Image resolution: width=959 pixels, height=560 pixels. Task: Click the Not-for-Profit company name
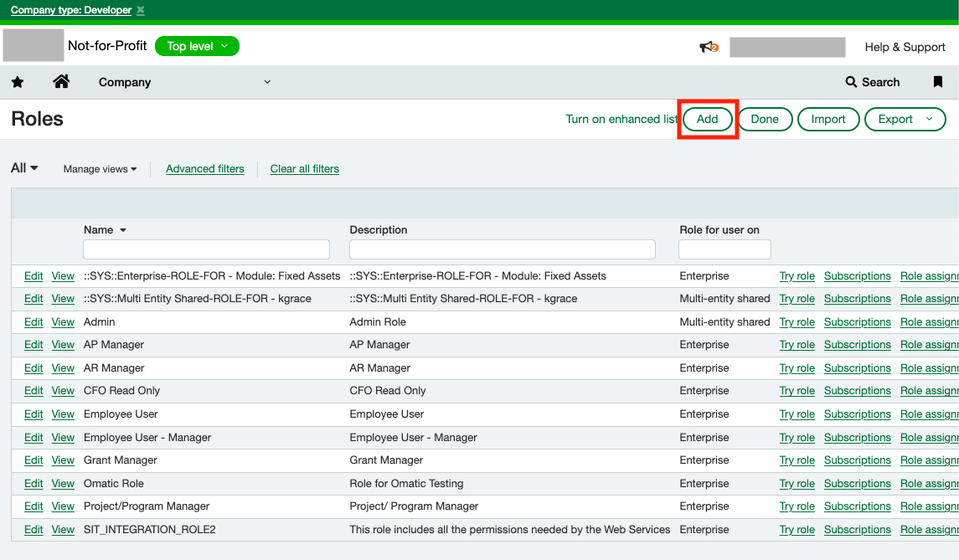(x=107, y=46)
